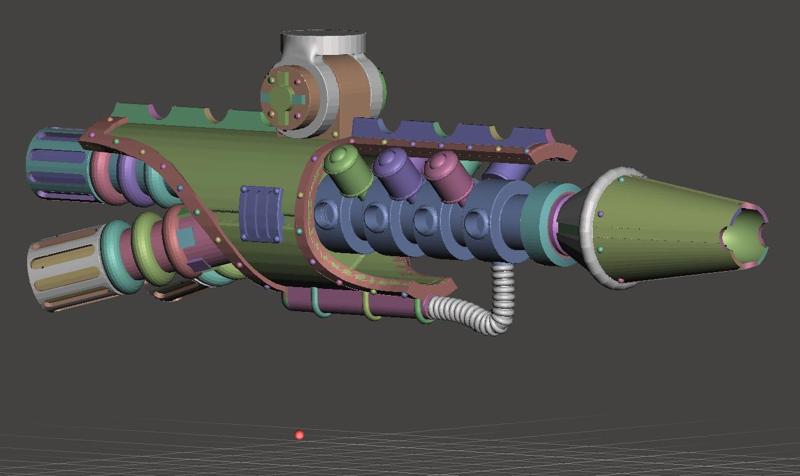Select the blue rectangular plate on the body
Viewport: 800px width, 476px height.
click(x=261, y=214)
